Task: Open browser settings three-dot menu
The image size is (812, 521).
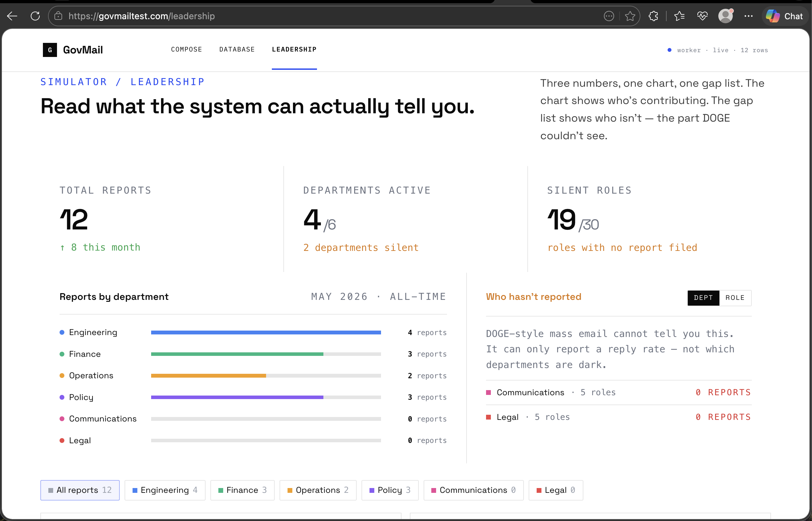Action: pos(748,16)
